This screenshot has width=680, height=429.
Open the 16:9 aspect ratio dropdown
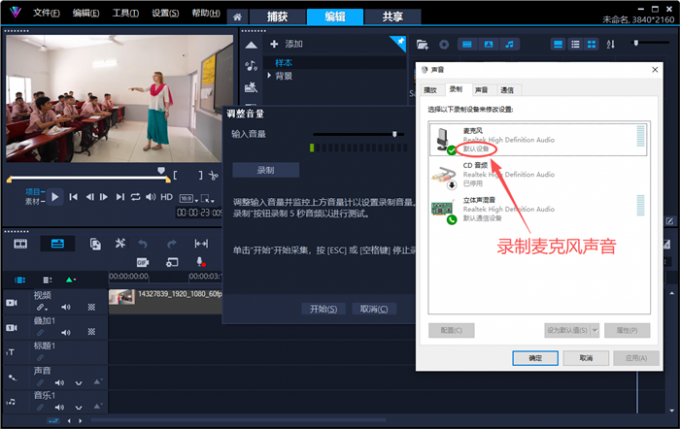[x=189, y=199]
